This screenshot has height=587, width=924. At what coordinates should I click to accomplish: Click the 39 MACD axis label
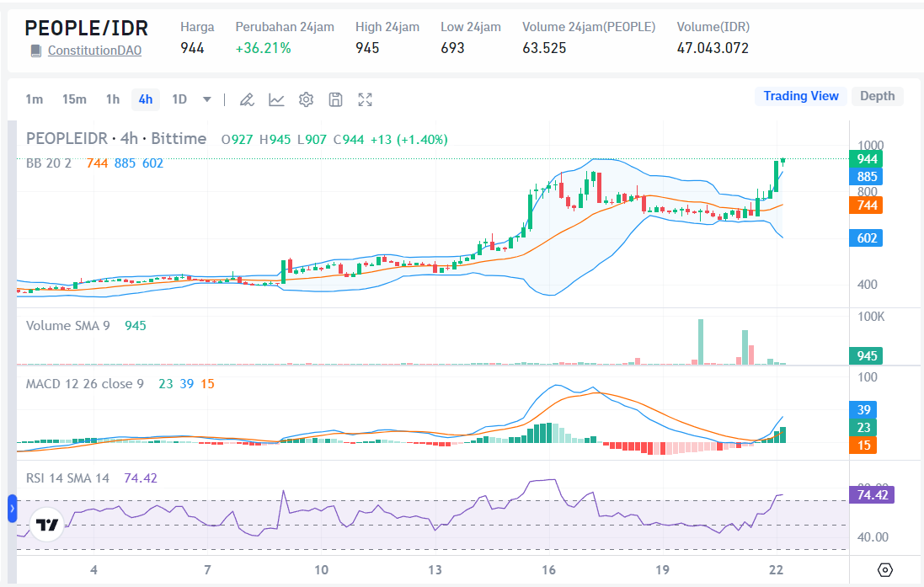863,409
